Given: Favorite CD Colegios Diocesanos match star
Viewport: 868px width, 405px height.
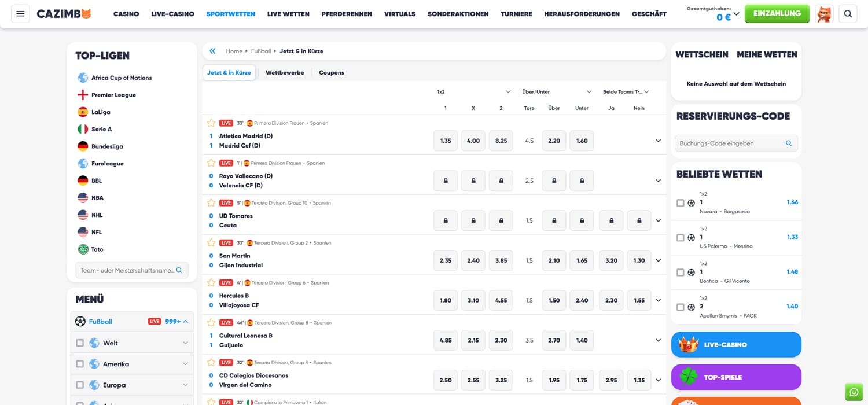Looking at the screenshot, I should tap(211, 363).
